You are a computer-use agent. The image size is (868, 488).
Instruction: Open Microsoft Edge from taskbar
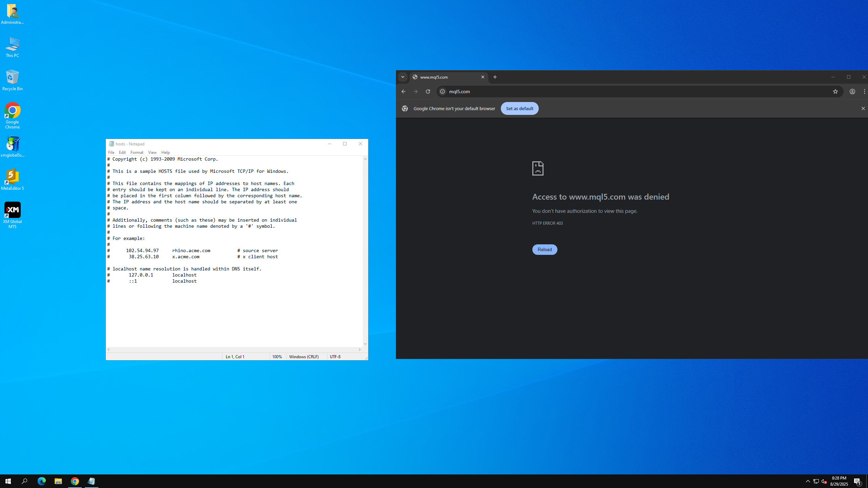(41, 481)
